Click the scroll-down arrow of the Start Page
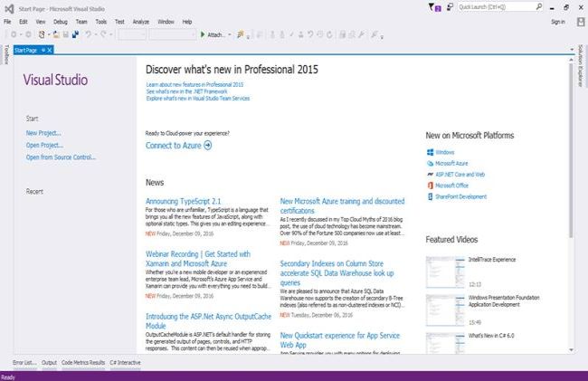Viewport: 588px width, 381px height. click(x=571, y=350)
